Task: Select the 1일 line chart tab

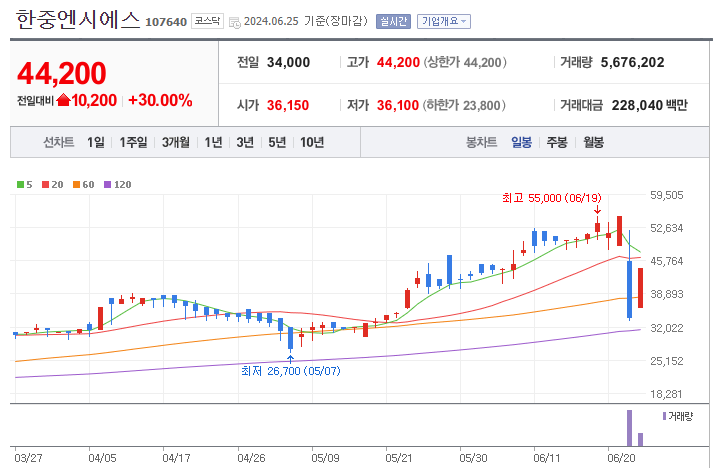Action: (x=95, y=142)
